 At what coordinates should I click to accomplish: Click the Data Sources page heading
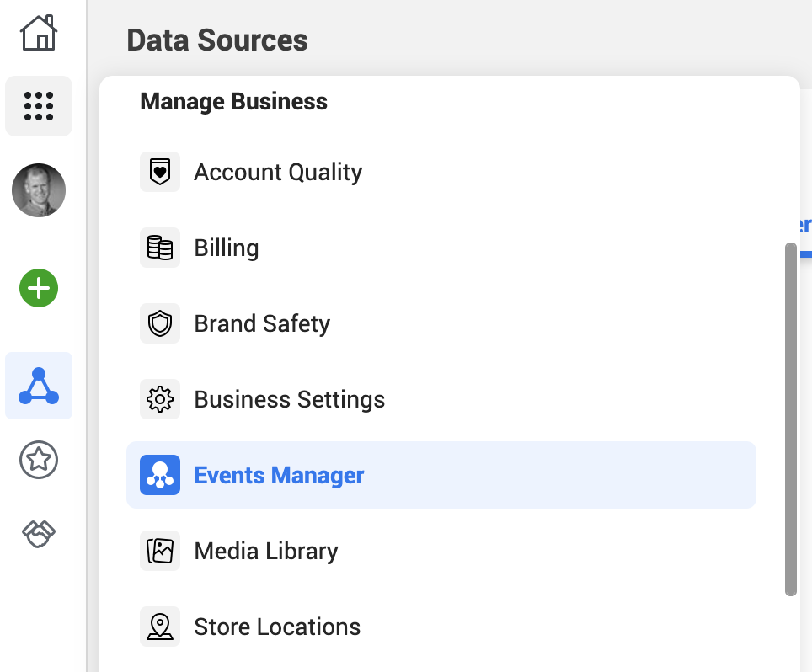217,40
